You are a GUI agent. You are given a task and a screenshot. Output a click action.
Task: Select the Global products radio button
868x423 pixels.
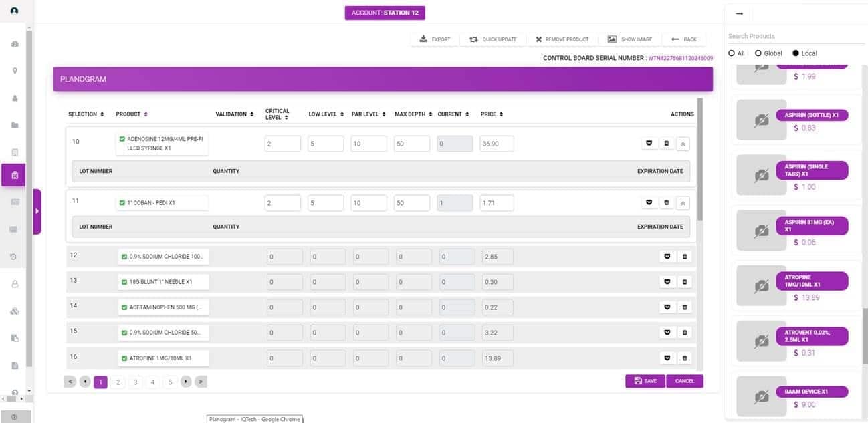[758, 53]
